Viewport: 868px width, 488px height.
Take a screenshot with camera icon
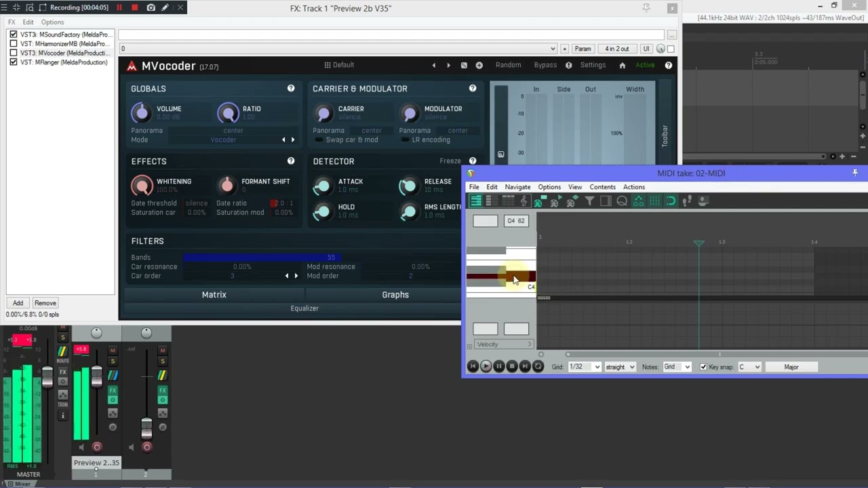[x=151, y=7]
